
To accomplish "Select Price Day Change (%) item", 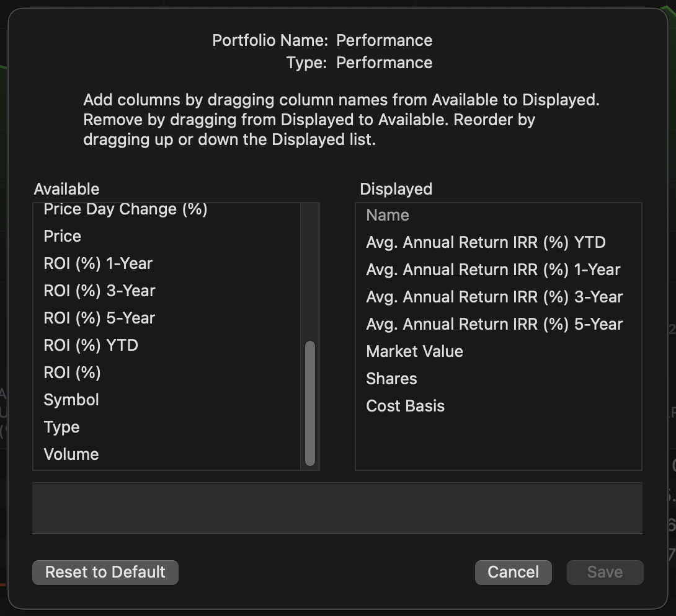I will (x=125, y=210).
